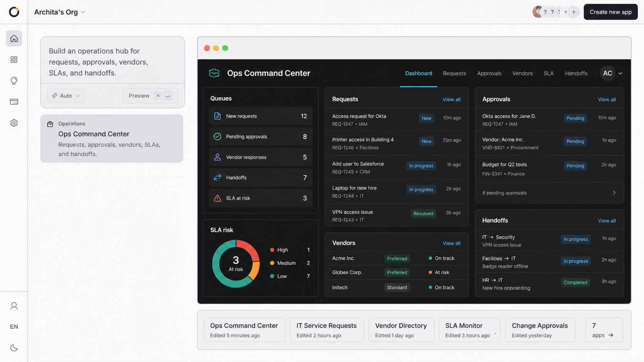
Task: Click View all in Approvals panel
Action: [x=607, y=99]
